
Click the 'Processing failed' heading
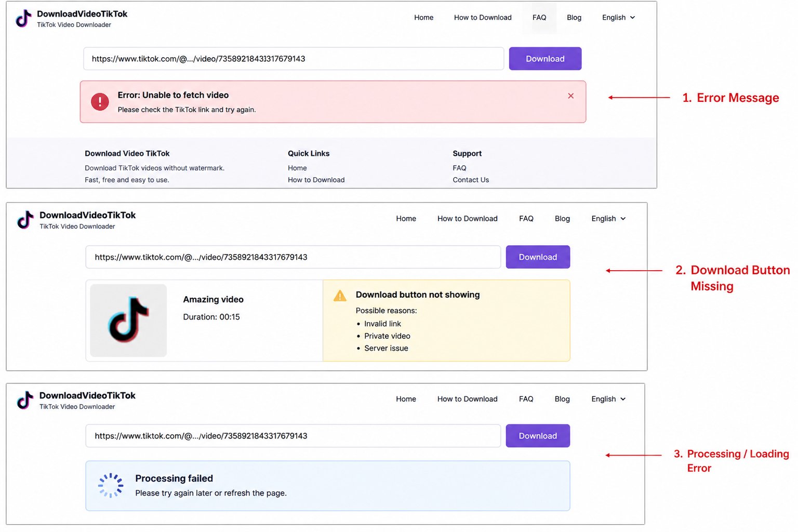(x=174, y=478)
